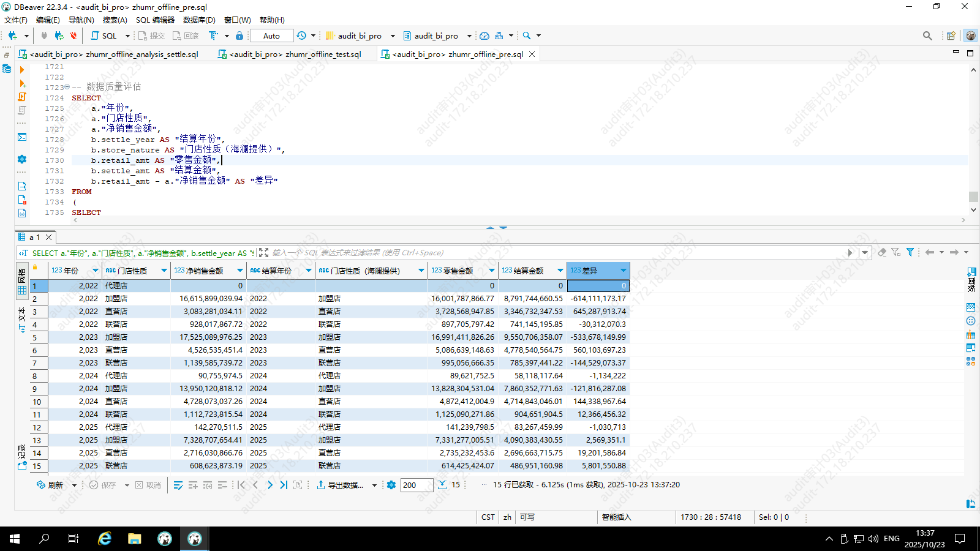Expand the 差异 column filter dropdown
This screenshot has width=980, height=551.
624,271
